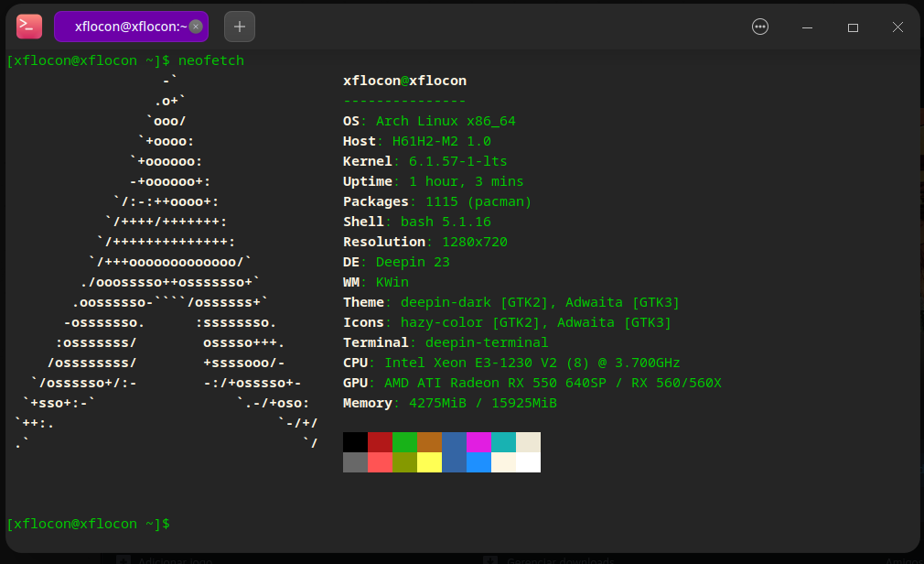Screen dimensions: 924x564
Task: Click the 'bash 5.1.16' shell value
Action: tap(446, 222)
